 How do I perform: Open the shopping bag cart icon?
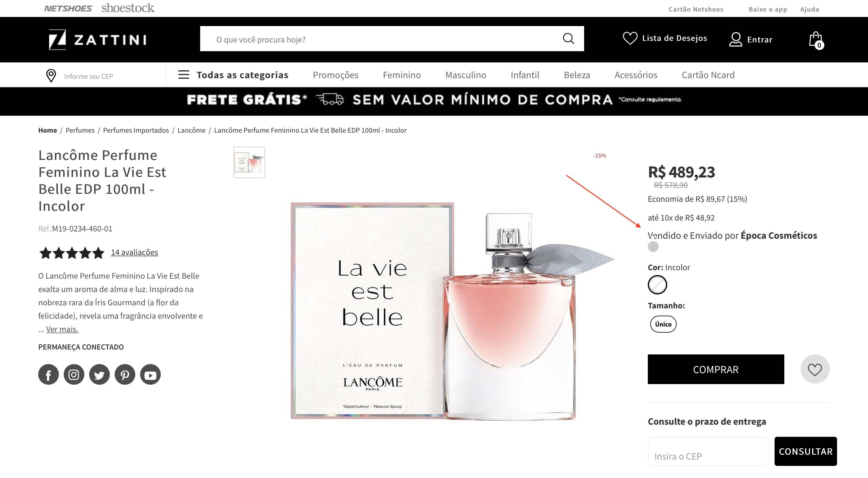click(x=816, y=40)
